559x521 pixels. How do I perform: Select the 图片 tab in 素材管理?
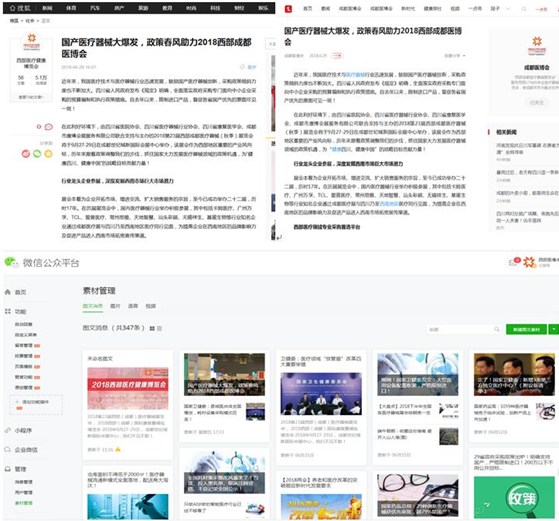click(115, 306)
